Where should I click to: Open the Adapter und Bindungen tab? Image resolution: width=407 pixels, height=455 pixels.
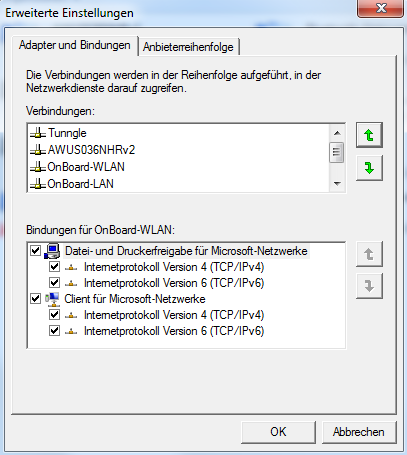(x=75, y=45)
